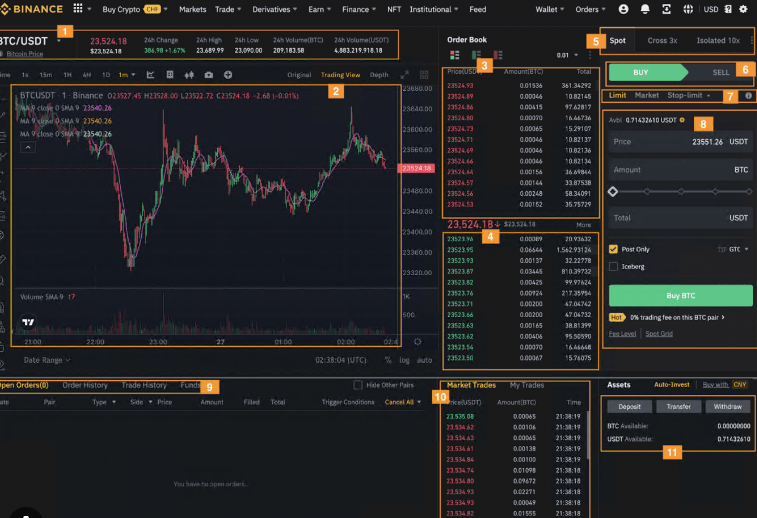
Task: Open Date Range selector
Action: [47, 360]
